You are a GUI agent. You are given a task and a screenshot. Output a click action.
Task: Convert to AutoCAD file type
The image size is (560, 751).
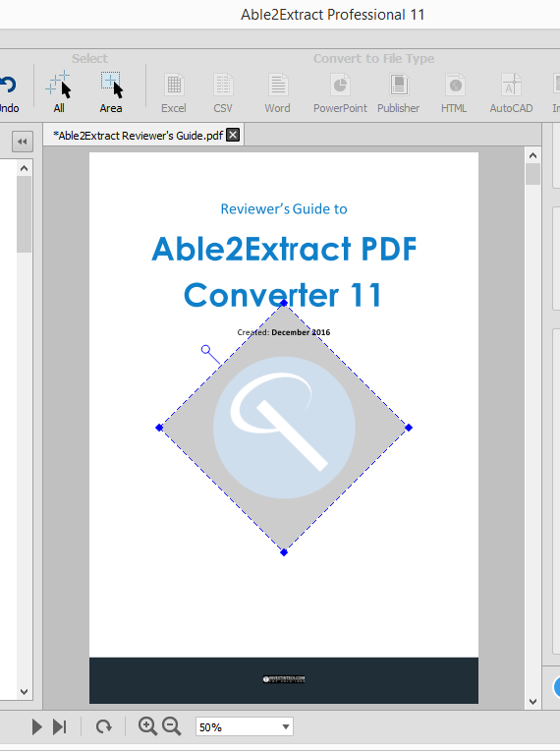point(511,93)
